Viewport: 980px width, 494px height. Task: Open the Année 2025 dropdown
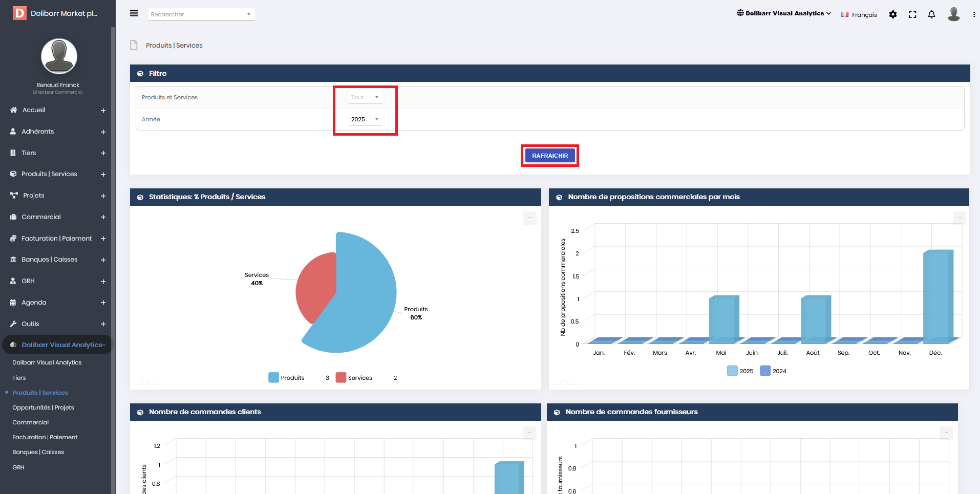[365, 119]
